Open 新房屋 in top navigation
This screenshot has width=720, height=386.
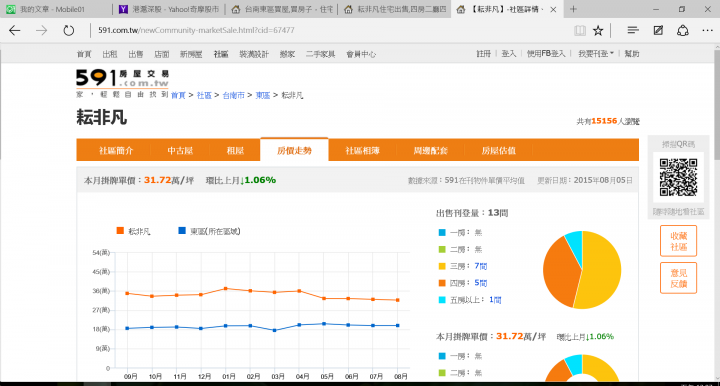point(191,54)
